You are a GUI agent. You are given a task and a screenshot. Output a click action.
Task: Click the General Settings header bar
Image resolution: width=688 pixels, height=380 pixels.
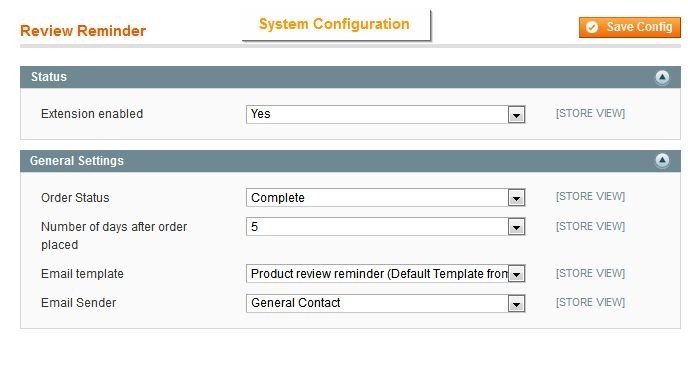pos(350,161)
